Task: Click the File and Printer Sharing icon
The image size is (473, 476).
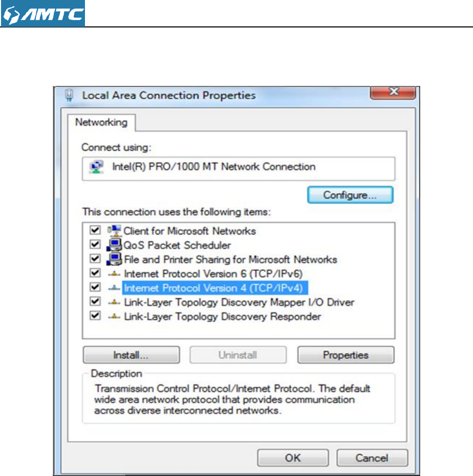Action: (x=114, y=259)
